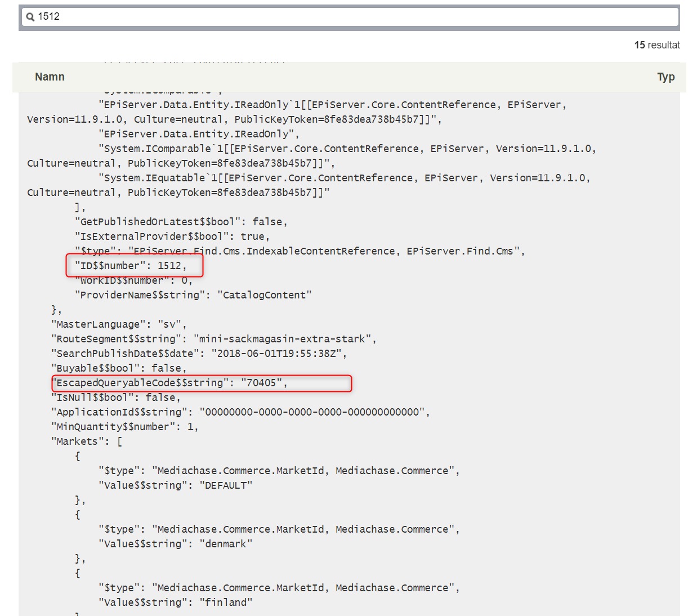
Task: Focus the search field containing 1512
Action: click(349, 17)
